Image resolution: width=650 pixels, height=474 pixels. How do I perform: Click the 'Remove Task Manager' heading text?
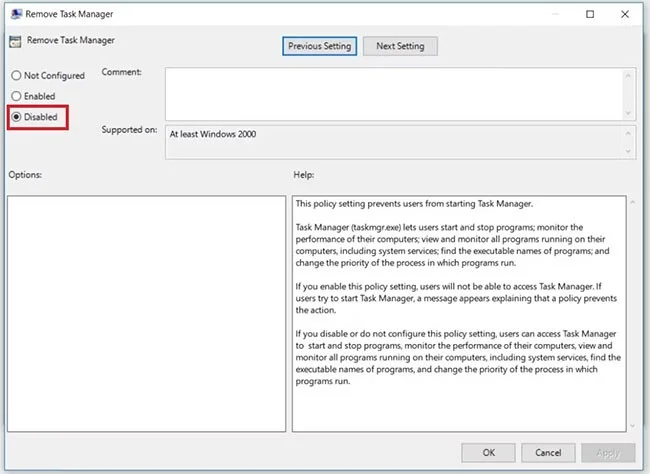70,40
